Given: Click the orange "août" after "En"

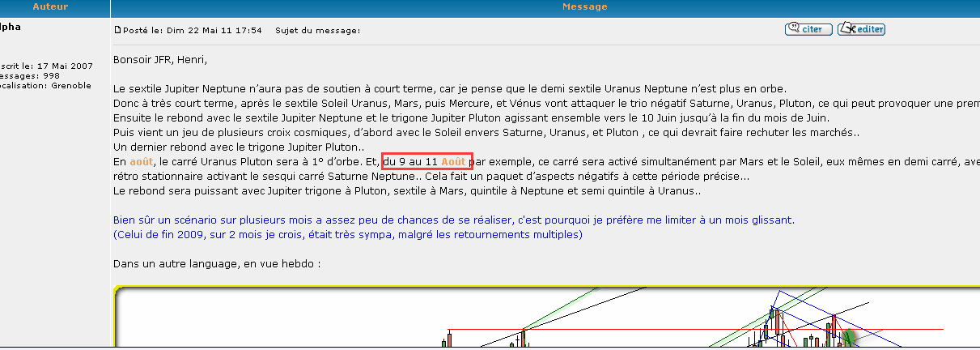Looking at the screenshot, I should (141, 162).
